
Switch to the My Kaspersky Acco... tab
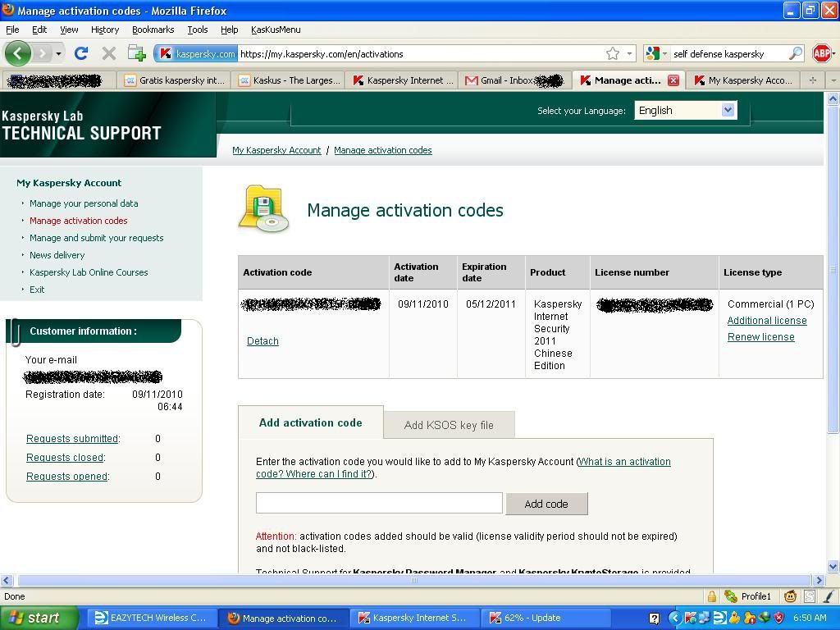click(742, 80)
